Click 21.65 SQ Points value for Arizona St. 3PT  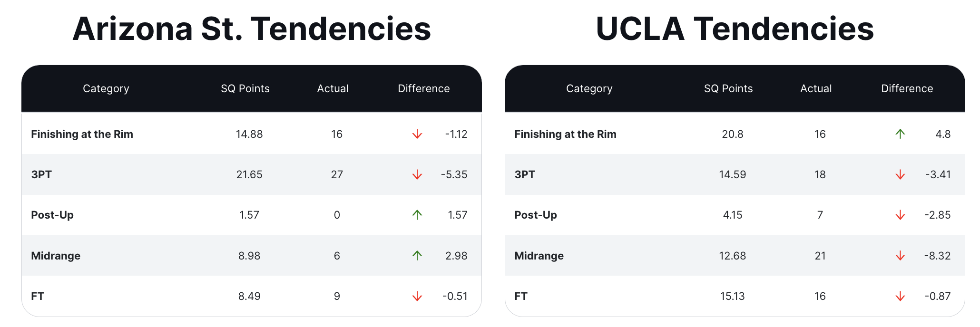tap(249, 174)
